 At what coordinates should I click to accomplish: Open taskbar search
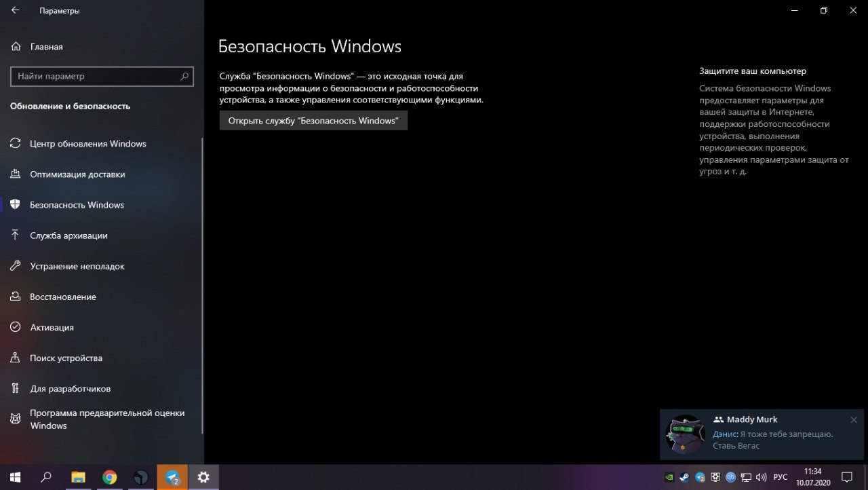[46, 477]
